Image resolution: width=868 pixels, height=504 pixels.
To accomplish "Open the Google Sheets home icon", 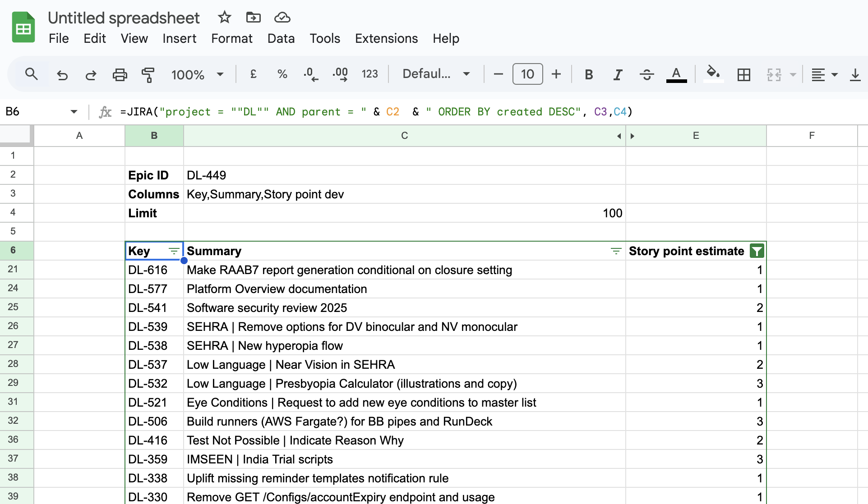I will click(23, 27).
